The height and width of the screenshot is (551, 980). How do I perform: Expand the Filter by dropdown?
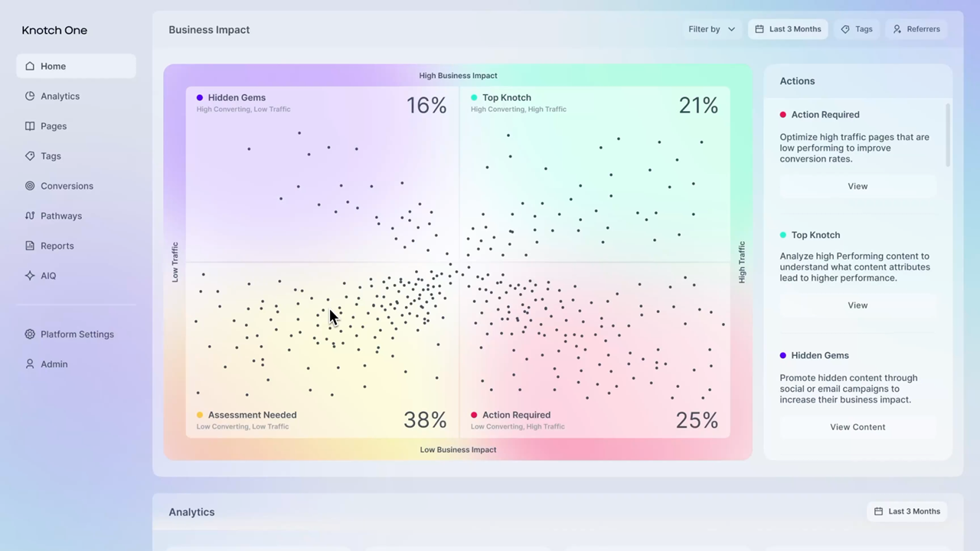pos(711,29)
